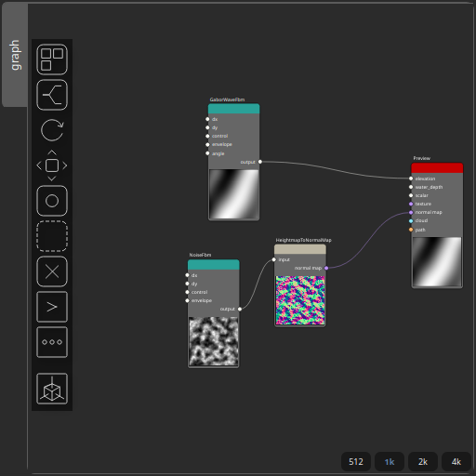Click NoiseFbm dx input port
The width and height of the screenshot is (476, 476).
(187, 275)
